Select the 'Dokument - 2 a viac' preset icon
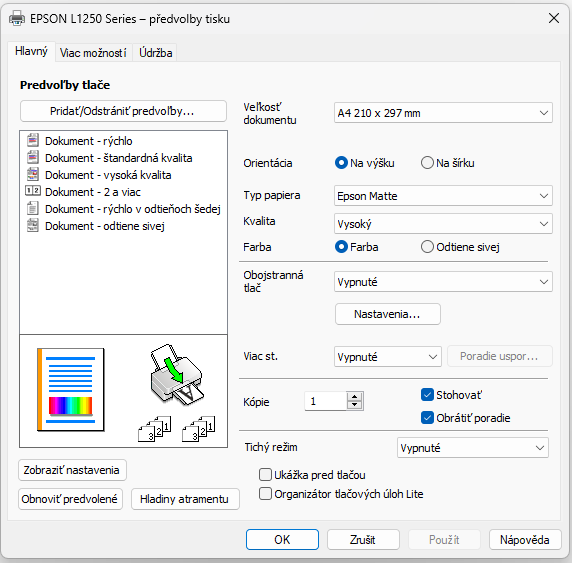The width and height of the screenshot is (572, 563). 33,191
